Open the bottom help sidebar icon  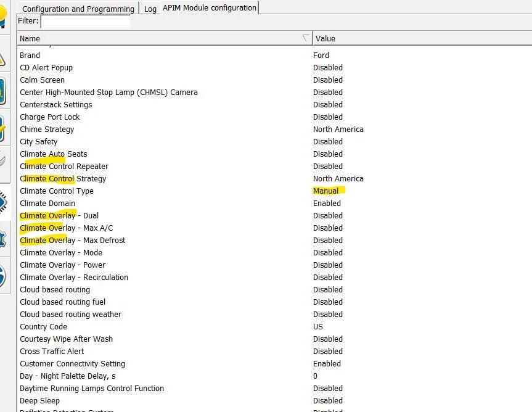tap(2, 275)
